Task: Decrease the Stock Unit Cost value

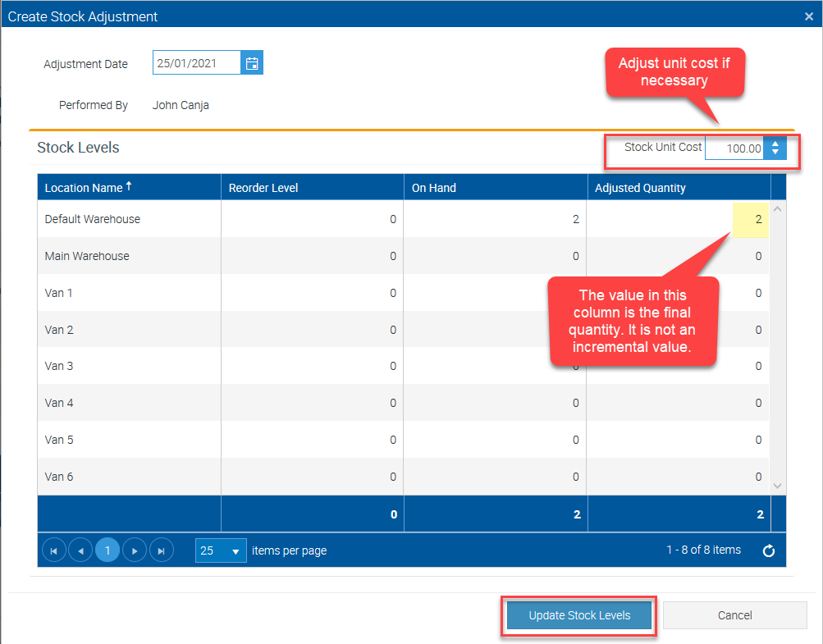Action: [x=775, y=153]
